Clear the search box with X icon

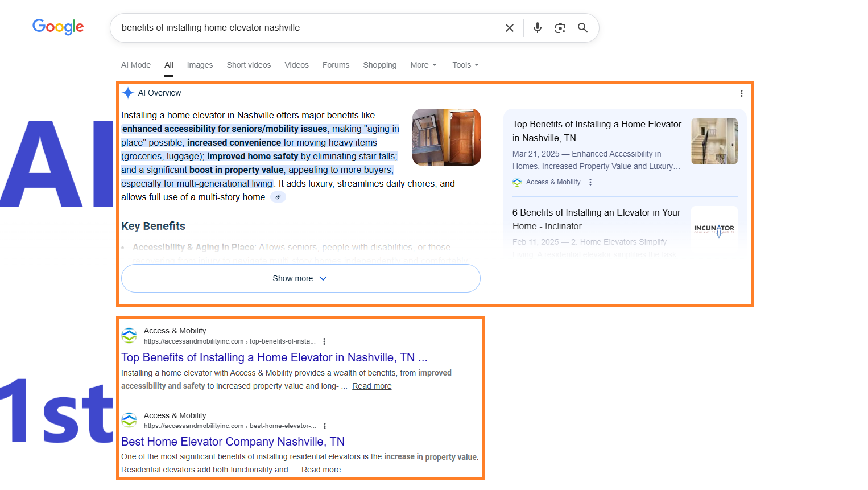(510, 28)
